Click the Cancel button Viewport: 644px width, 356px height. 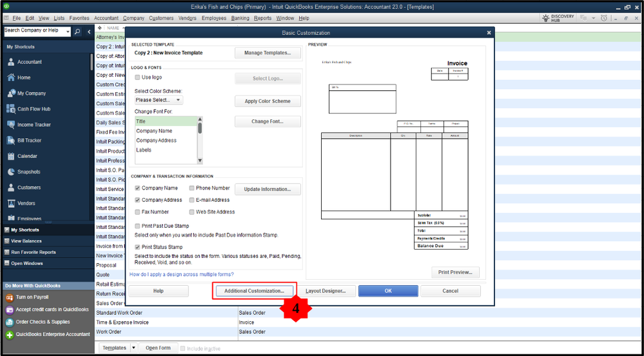(451, 291)
